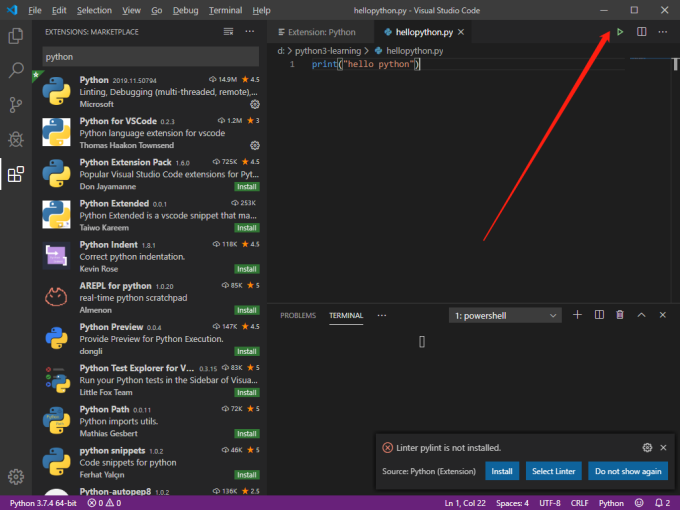Open the Extensions view icon
The image size is (680, 510).
coord(16,174)
